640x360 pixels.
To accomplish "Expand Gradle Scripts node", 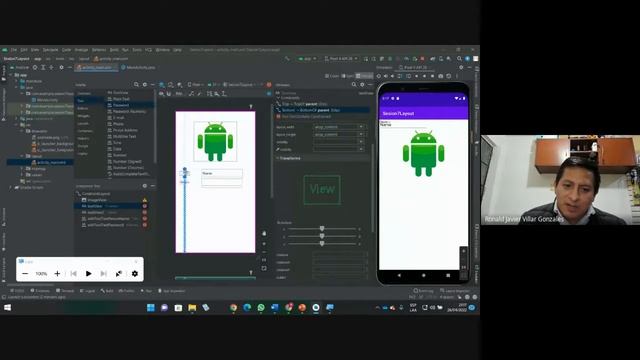I will 11,187.
